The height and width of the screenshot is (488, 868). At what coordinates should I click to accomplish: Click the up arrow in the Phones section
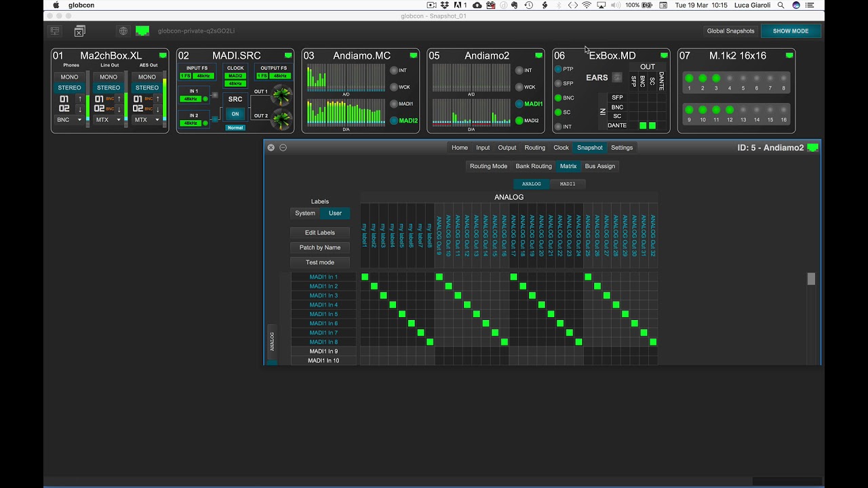(x=80, y=99)
